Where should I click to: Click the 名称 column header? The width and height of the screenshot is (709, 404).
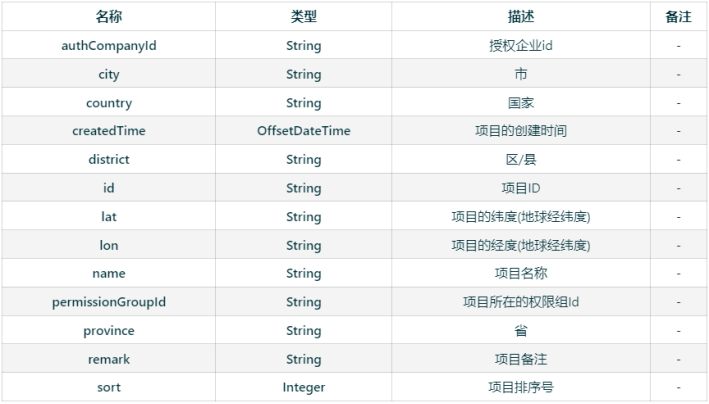click(x=109, y=17)
